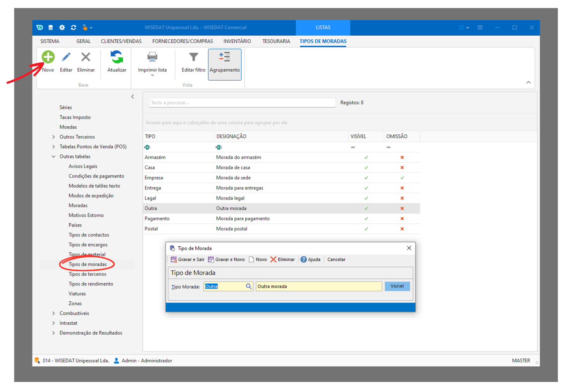Select Moradas in the side tree
The height and width of the screenshot is (392, 567).
(x=78, y=205)
